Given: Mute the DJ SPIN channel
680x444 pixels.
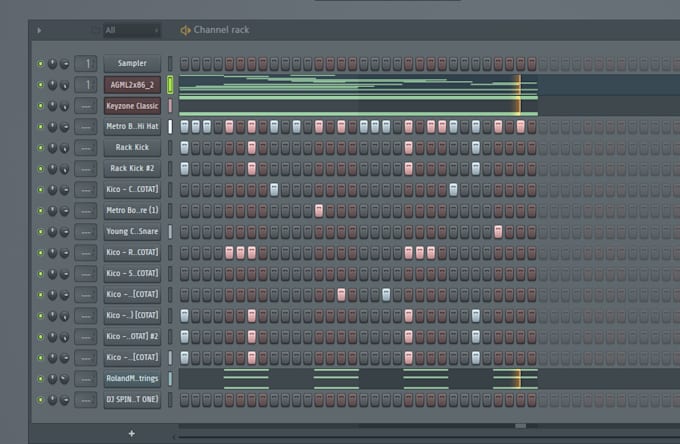Looking at the screenshot, I should (x=40, y=400).
